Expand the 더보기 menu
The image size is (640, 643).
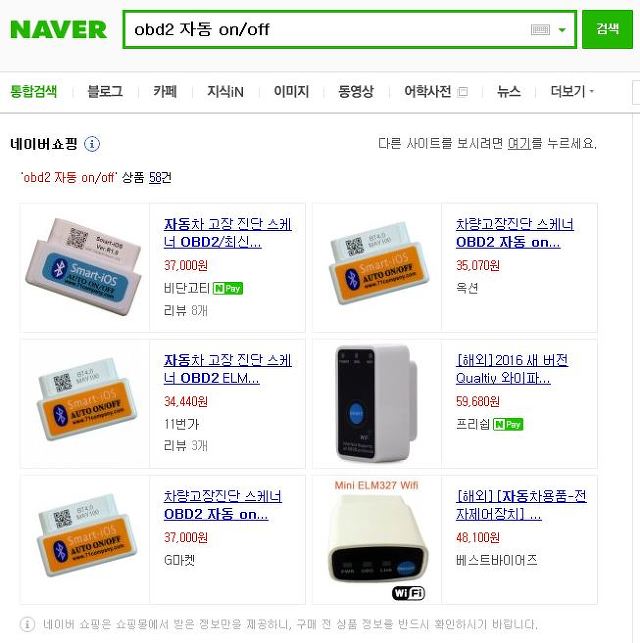pos(572,91)
